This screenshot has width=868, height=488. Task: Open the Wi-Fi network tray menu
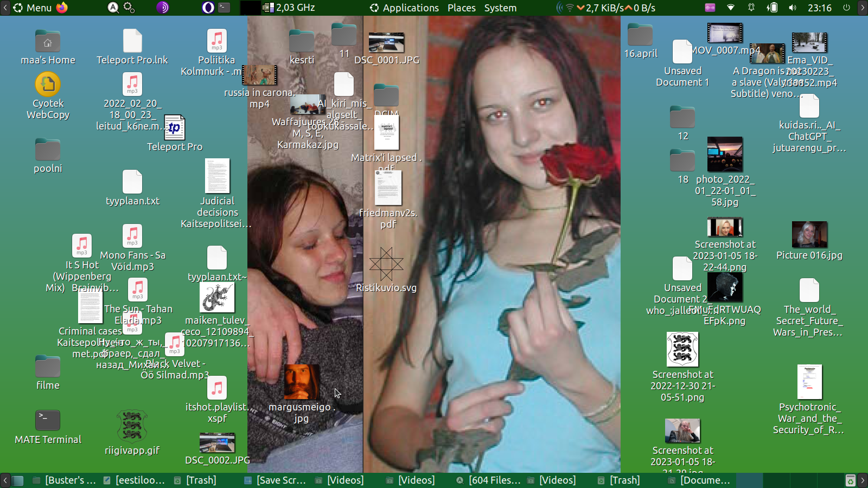click(731, 8)
